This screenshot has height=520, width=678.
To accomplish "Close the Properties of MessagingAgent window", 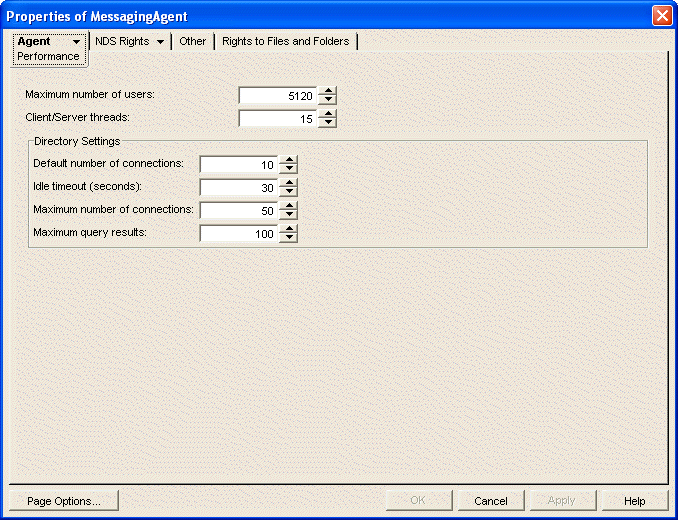I will pos(662,16).
